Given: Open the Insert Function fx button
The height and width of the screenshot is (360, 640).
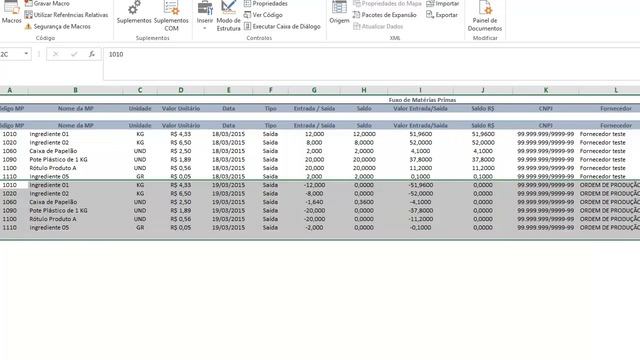Looking at the screenshot, I should [x=92, y=54].
